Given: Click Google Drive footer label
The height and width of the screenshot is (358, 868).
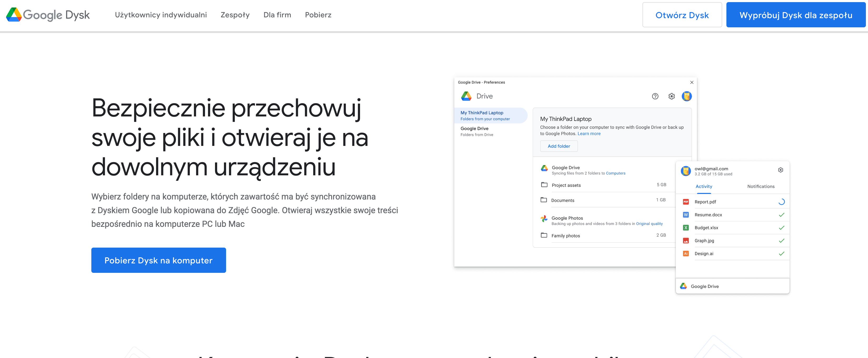Looking at the screenshot, I should [x=704, y=286].
